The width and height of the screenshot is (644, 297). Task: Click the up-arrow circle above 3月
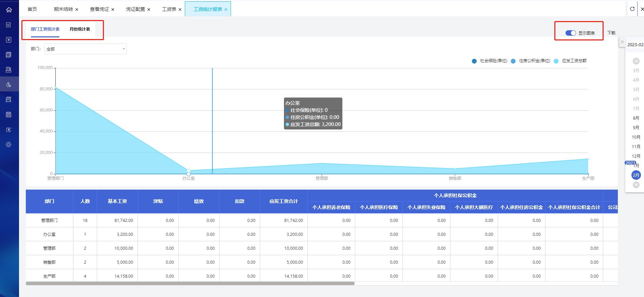pos(636,61)
